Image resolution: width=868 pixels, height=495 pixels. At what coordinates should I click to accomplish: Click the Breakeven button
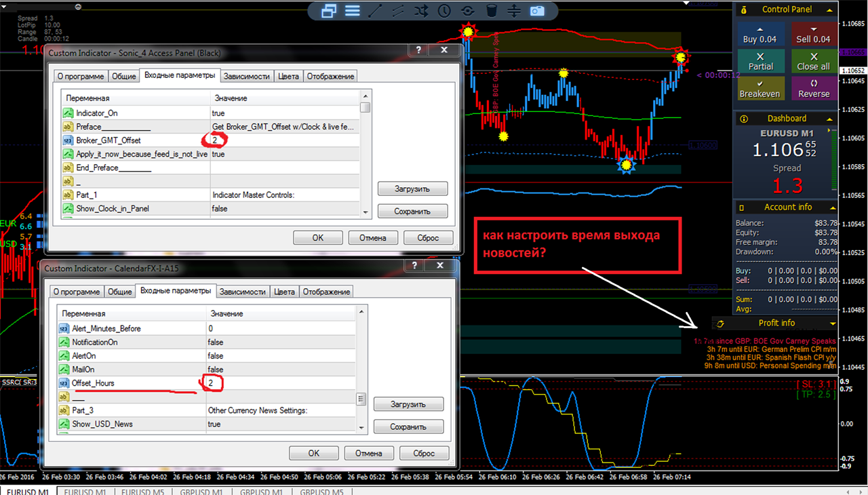pos(759,89)
